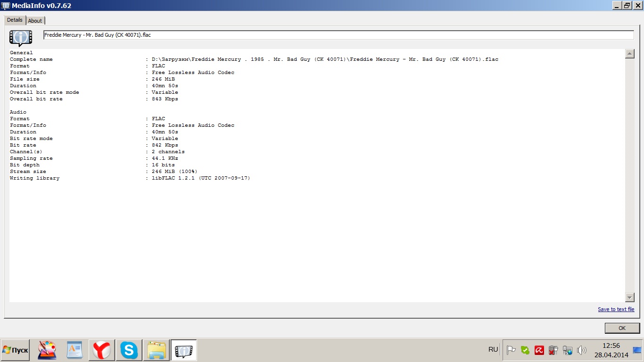Click the "Channel(s)" label
This screenshot has width=644, height=362.
26,152
